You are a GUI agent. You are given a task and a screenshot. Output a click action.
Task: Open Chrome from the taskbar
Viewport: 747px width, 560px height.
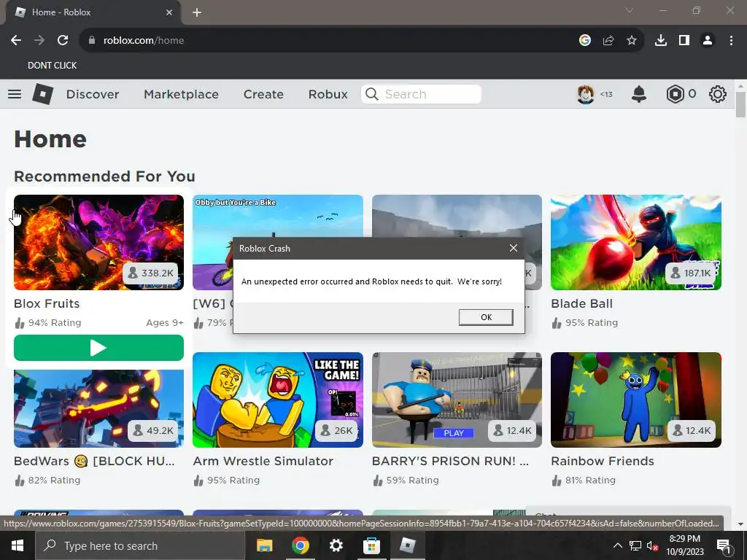tap(300, 545)
